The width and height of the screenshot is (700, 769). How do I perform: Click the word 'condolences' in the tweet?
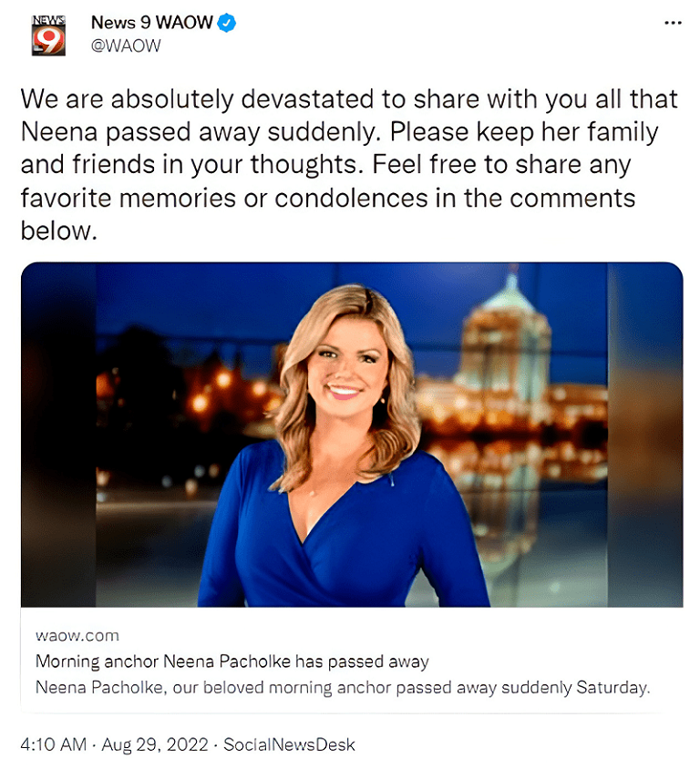(351, 198)
